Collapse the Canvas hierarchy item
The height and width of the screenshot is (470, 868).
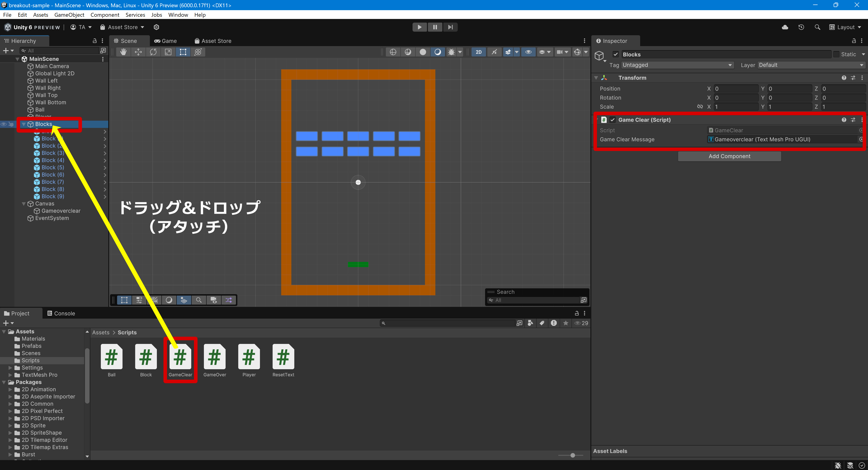(24, 204)
